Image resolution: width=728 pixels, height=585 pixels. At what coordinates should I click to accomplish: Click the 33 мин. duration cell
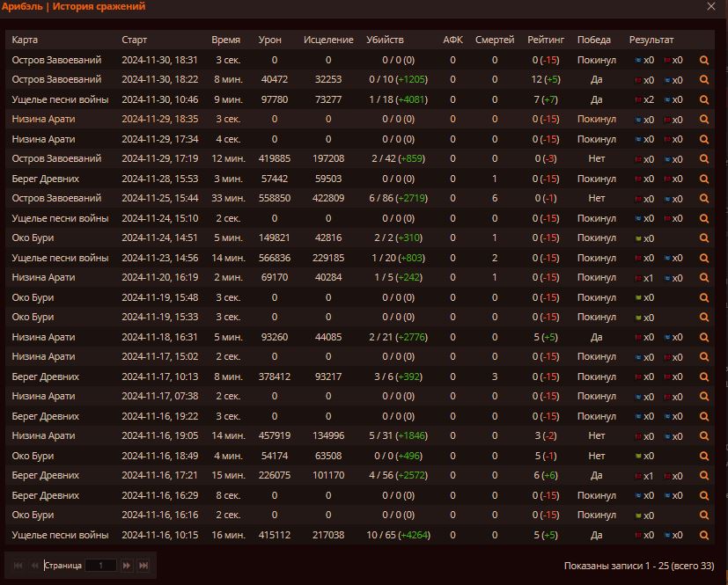(x=228, y=198)
